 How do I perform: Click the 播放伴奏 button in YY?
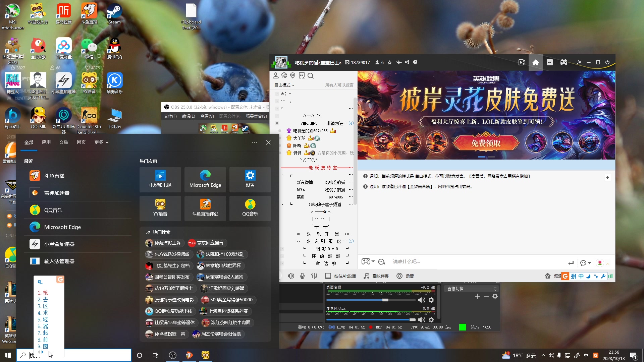click(x=376, y=276)
